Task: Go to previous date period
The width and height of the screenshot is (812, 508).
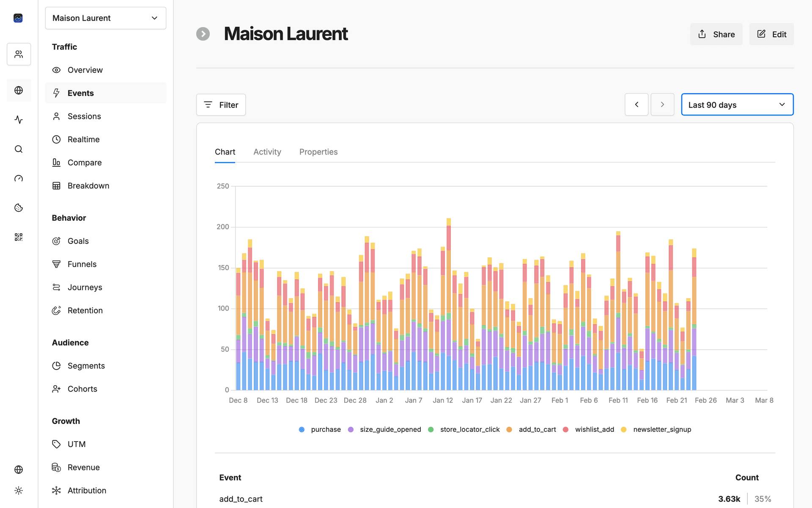Action: [636, 105]
